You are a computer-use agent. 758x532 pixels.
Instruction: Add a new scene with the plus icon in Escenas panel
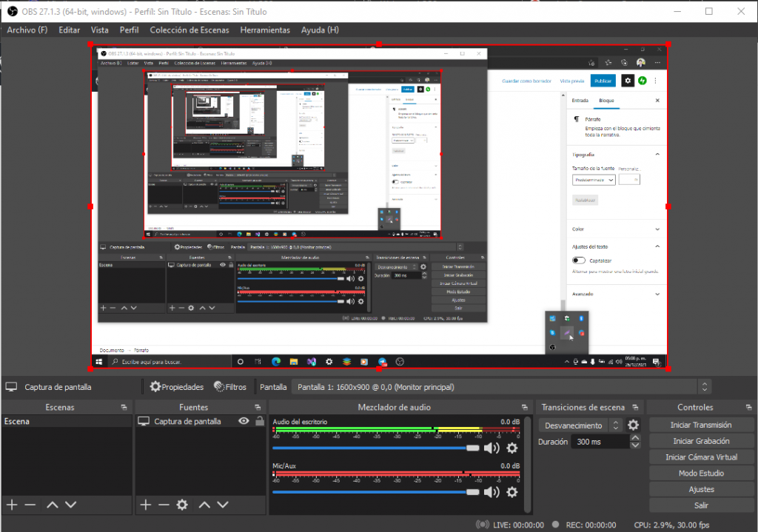coord(12,505)
